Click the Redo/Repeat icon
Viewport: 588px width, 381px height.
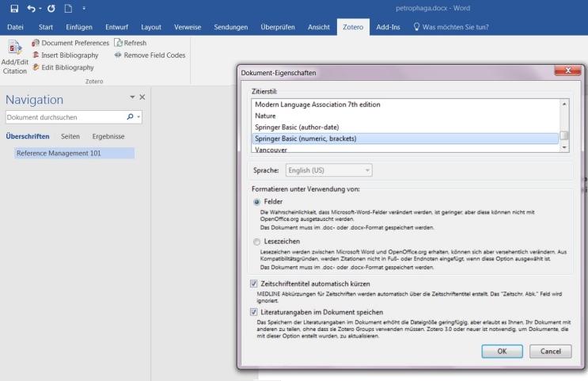click(x=51, y=8)
